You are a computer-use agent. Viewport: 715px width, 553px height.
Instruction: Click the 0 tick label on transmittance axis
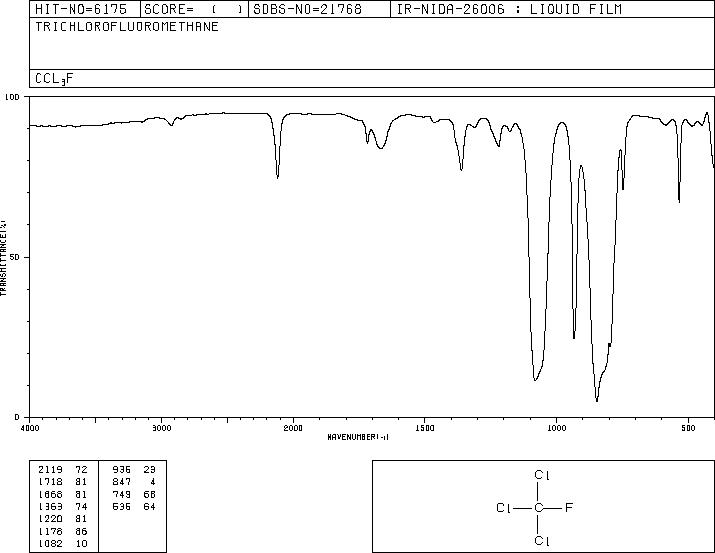(17, 417)
